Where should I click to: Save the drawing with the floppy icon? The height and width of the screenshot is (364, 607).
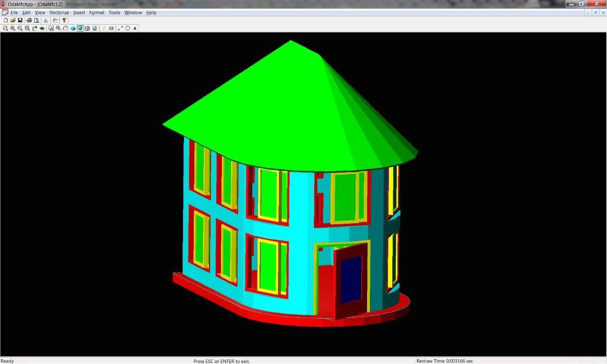[20, 20]
